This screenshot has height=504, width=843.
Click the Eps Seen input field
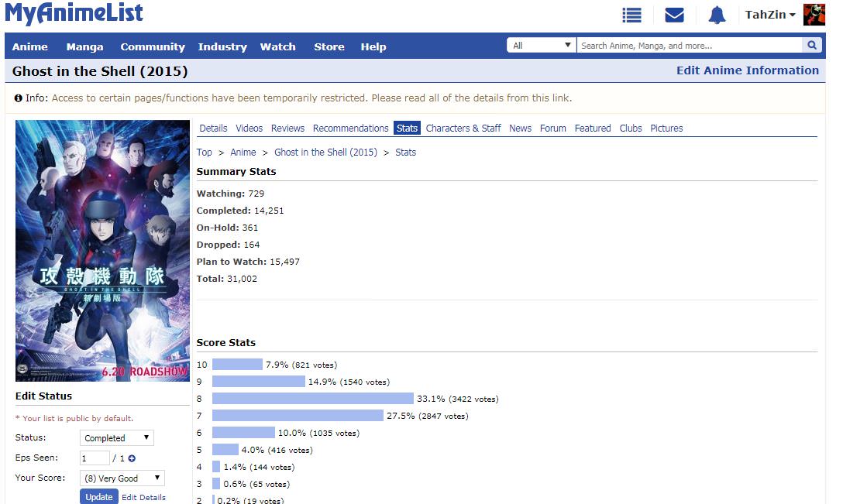(95, 458)
